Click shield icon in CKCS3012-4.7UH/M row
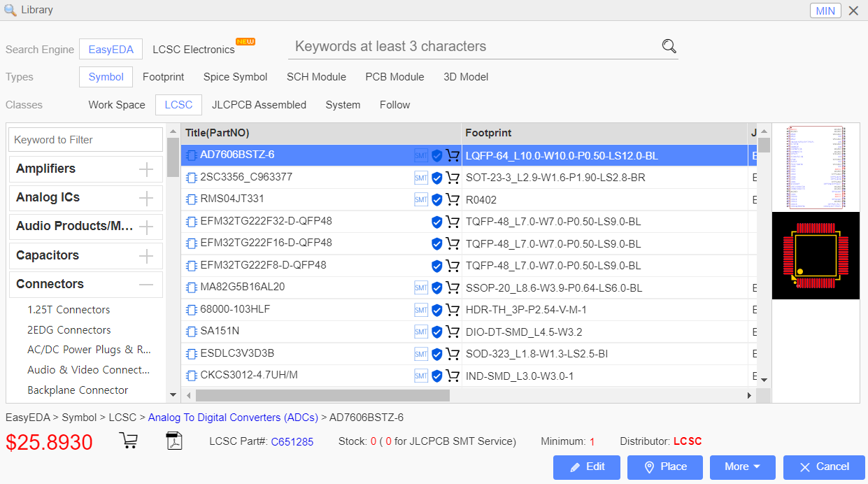 pyautogui.click(x=437, y=376)
